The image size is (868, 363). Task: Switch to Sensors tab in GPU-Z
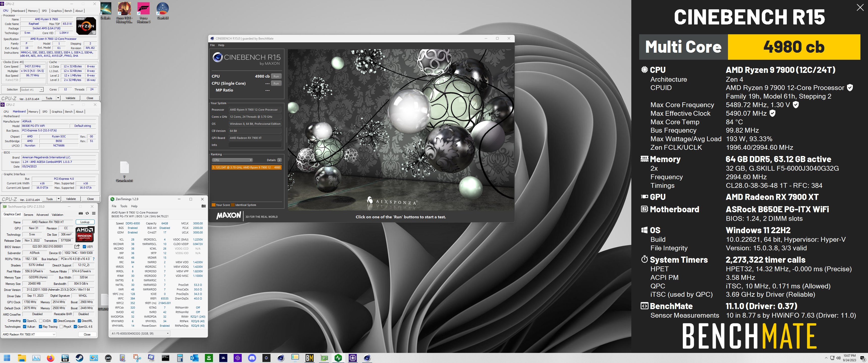28,215
